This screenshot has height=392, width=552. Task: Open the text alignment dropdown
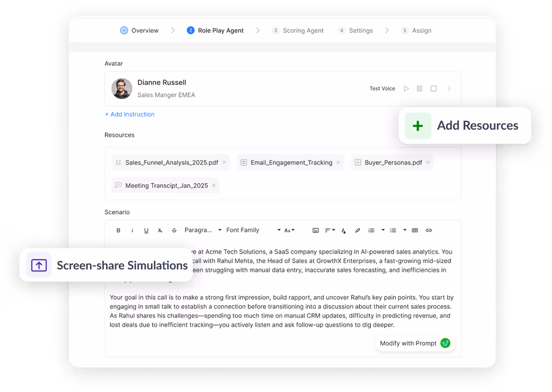click(329, 230)
